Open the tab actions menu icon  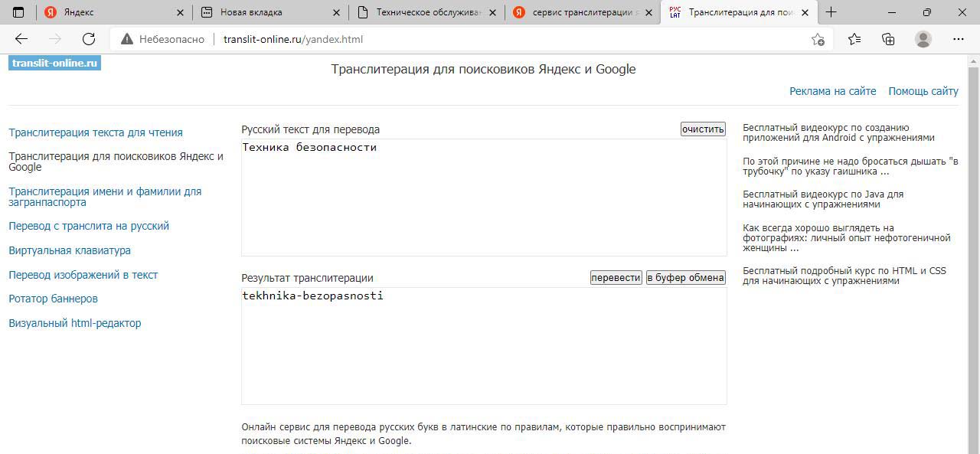point(18,12)
